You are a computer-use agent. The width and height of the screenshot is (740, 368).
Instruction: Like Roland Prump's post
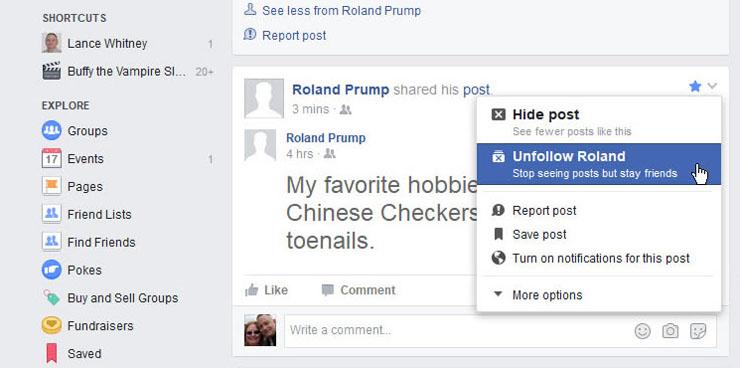click(267, 290)
